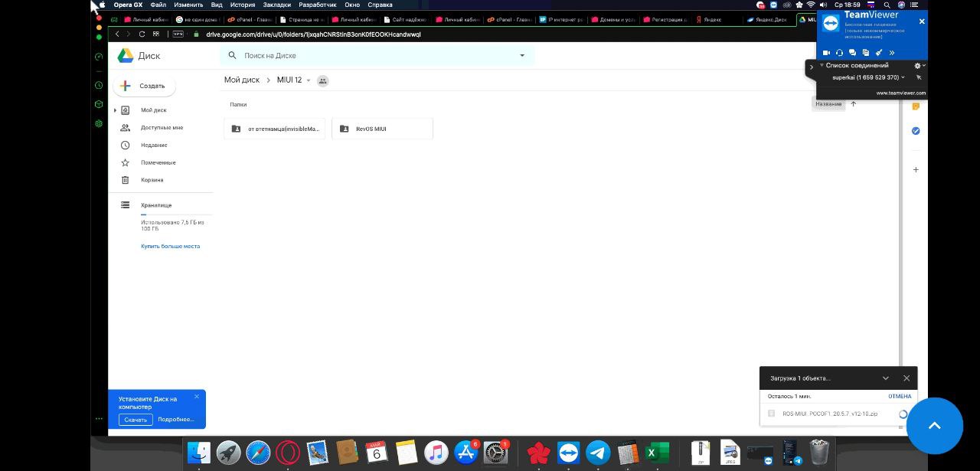980x471 pixels.
Task: Expand superkai connection dropdown arrow
Action: click(903, 77)
